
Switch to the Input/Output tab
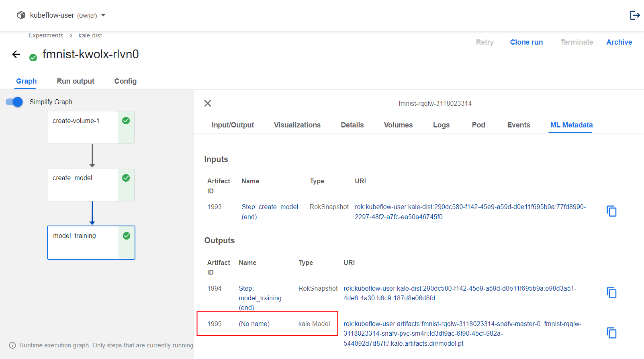pyautogui.click(x=233, y=125)
